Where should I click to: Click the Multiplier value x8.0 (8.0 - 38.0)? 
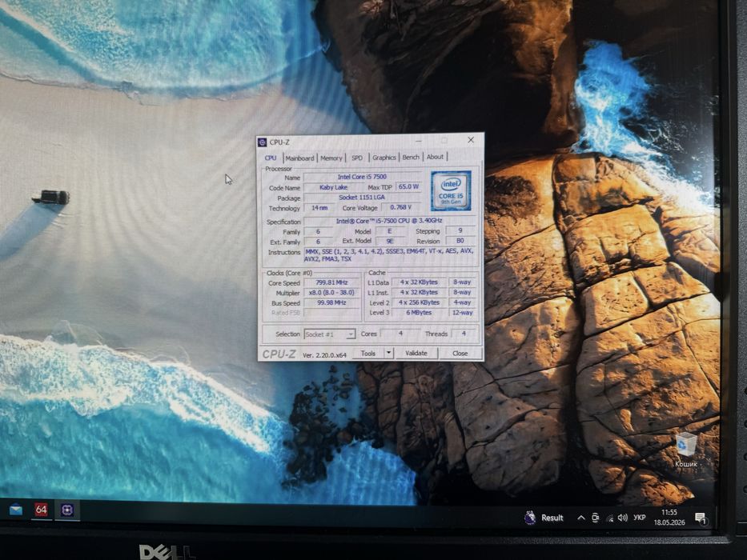click(x=332, y=293)
